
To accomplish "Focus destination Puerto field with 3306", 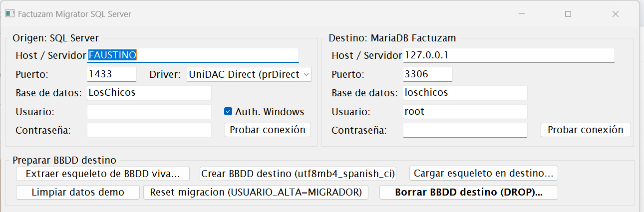I will point(428,74).
